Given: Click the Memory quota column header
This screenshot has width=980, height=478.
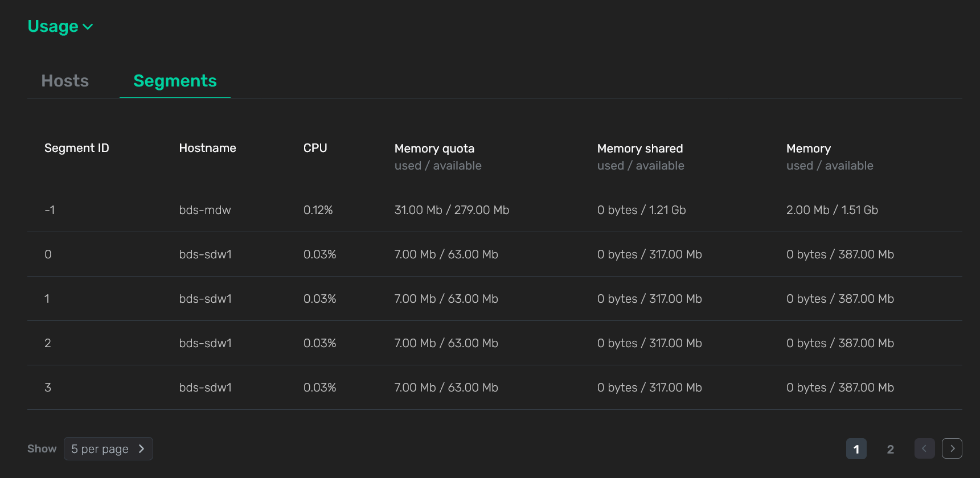Looking at the screenshot, I should point(434,149).
